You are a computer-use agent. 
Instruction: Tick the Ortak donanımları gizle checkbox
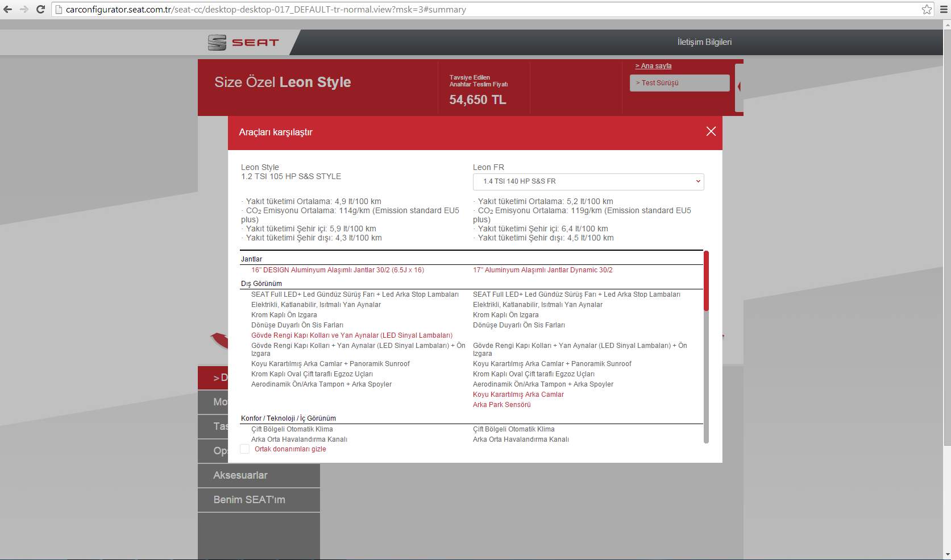[245, 449]
